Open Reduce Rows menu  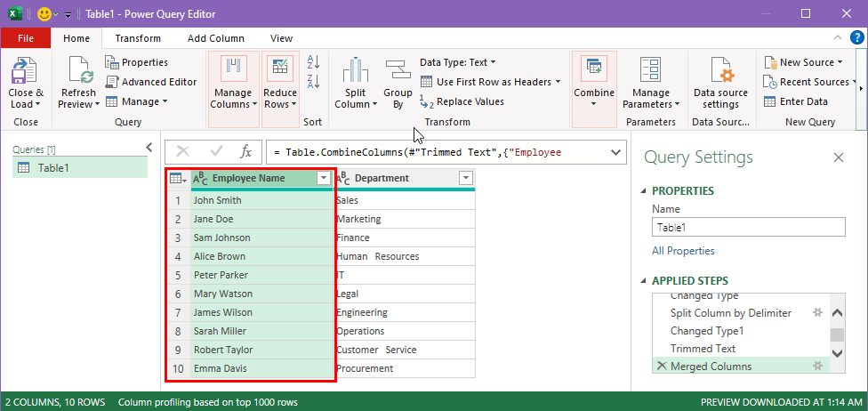pyautogui.click(x=280, y=89)
